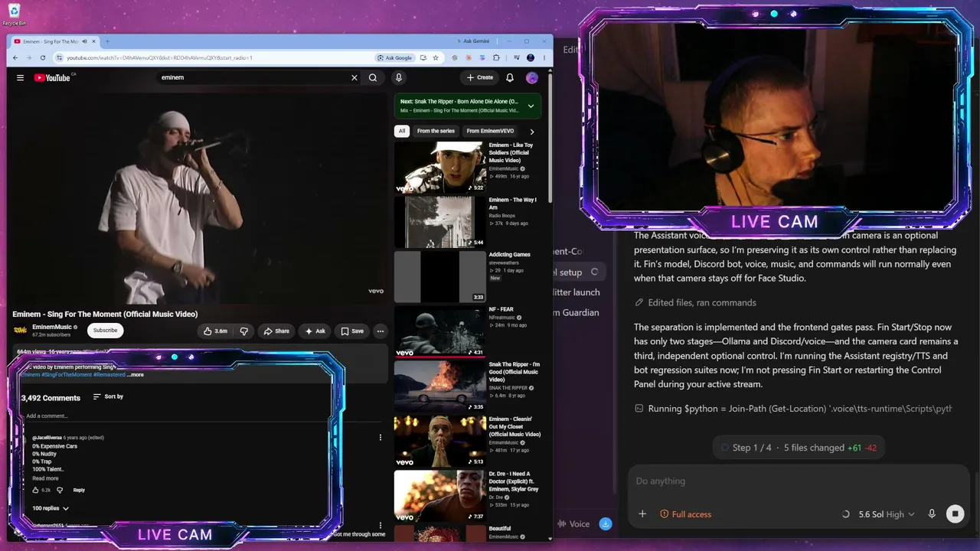Screen dimensions: 980x551
Task: Select the From EminemVEVO chip
Action: click(490, 131)
